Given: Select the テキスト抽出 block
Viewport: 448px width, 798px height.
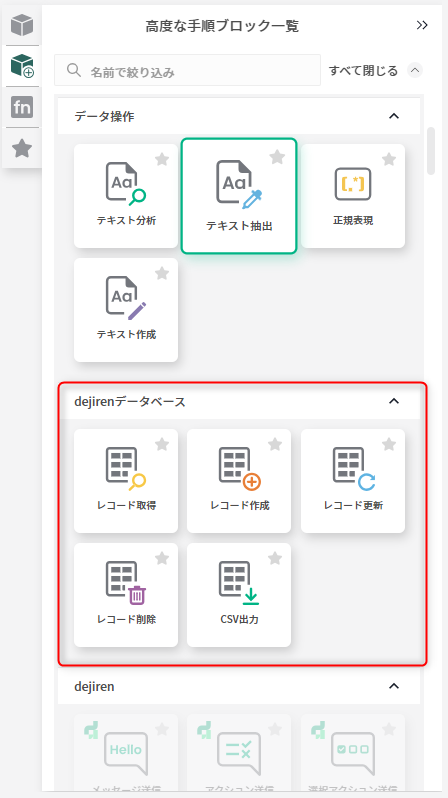Looking at the screenshot, I should coord(239,196).
